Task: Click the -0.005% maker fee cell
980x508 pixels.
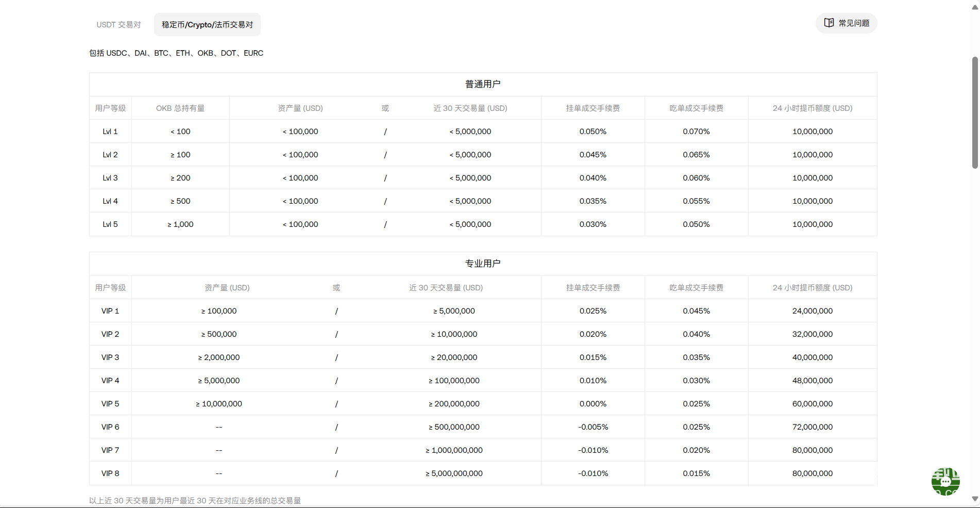Action: [x=593, y=427]
